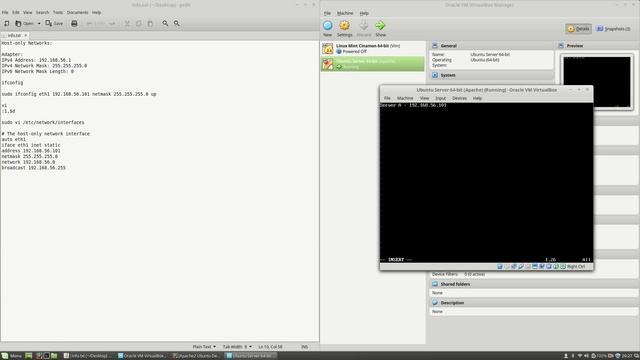
Task: Click the show desktop icon on taskbar
Action: click(29, 356)
